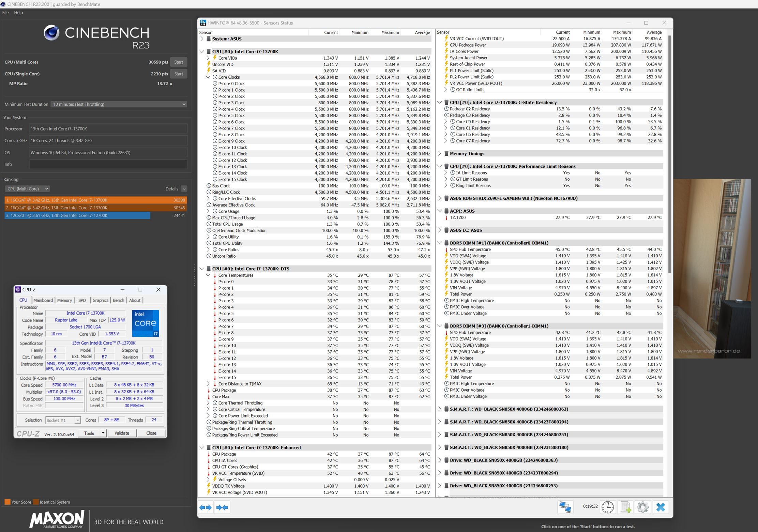Switch to the CPU-Z SPD tab
The width and height of the screenshot is (758, 532).
point(82,300)
